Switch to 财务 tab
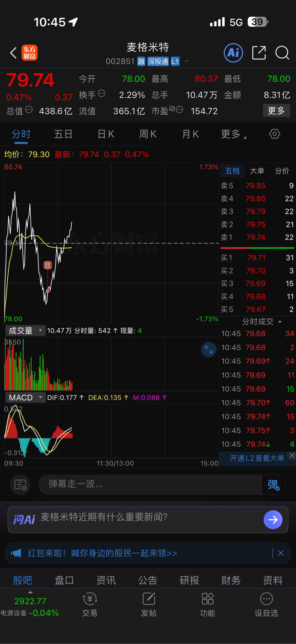The width and height of the screenshot is (296, 644). [231, 580]
